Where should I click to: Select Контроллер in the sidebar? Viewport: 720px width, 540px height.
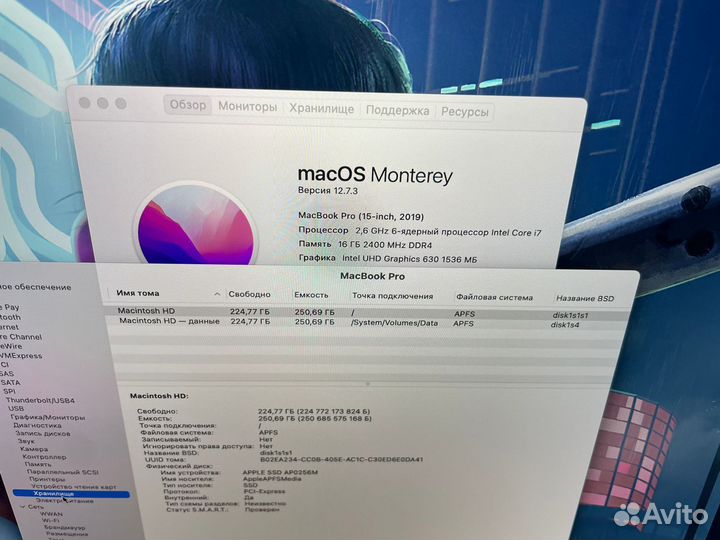[x=45, y=457]
